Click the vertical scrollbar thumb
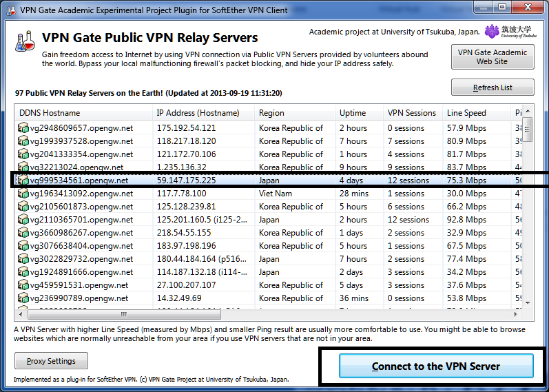Screen dimensions: 549x392 (x=527, y=130)
